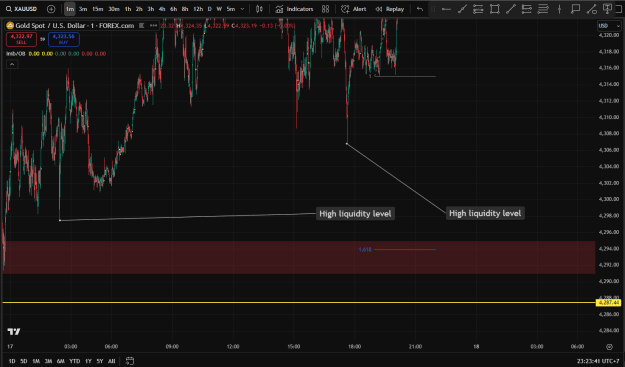Screen dimensions: 625x367
Task: Open the go-to-date calendar icon
Action: [130, 361]
